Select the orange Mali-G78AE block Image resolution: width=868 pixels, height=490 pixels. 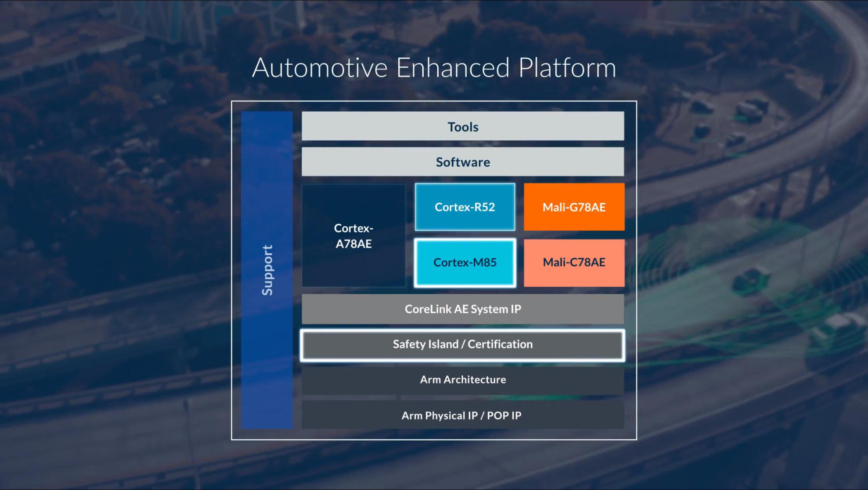(x=574, y=207)
